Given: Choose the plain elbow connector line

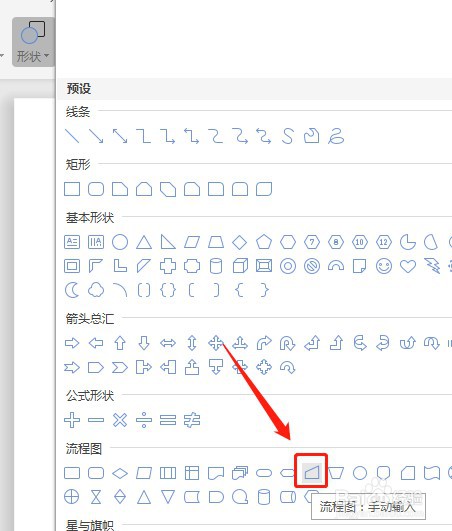Looking at the screenshot, I should pos(144,136).
